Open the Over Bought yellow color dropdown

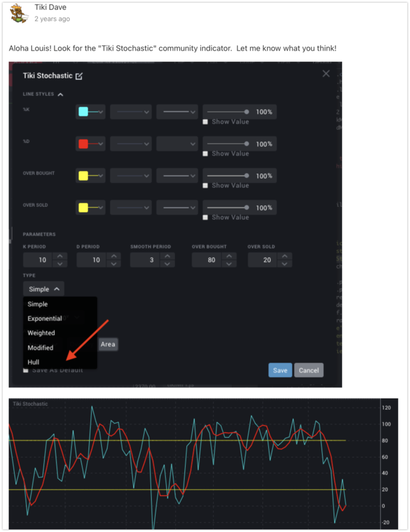[91, 176]
